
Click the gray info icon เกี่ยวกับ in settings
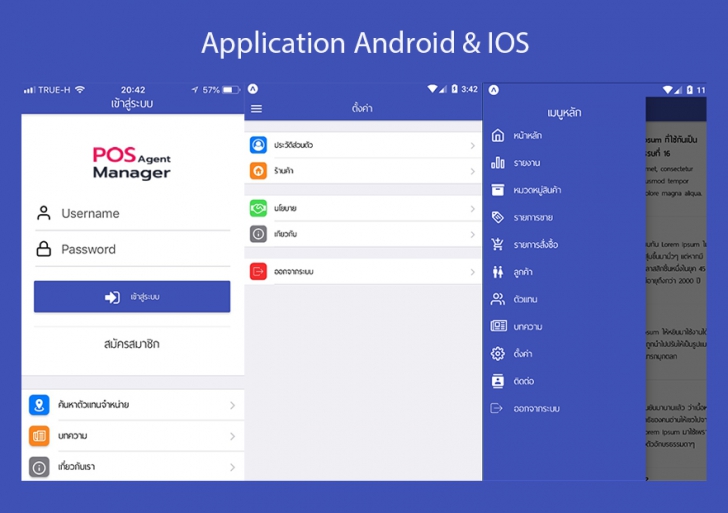(258, 234)
